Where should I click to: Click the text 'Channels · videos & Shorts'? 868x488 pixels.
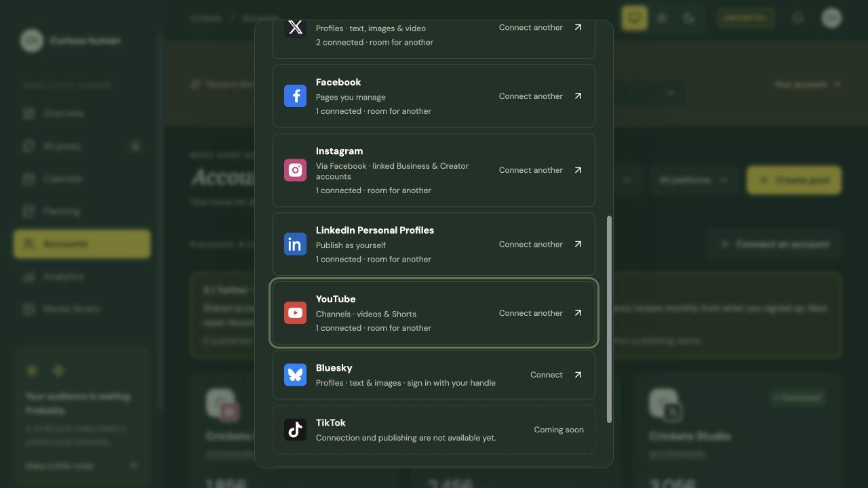click(x=366, y=314)
